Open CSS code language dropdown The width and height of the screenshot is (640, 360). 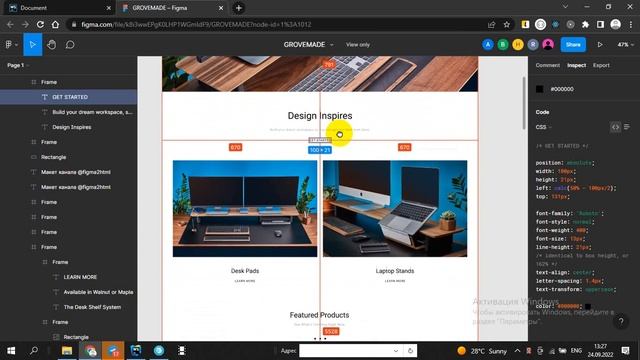[543, 127]
